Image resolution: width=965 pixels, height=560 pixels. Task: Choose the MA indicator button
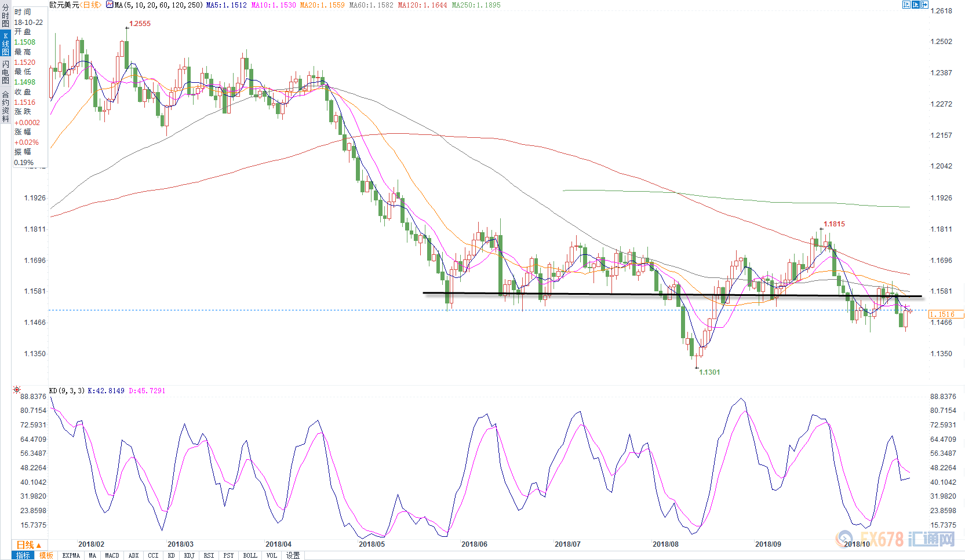[x=93, y=555]
